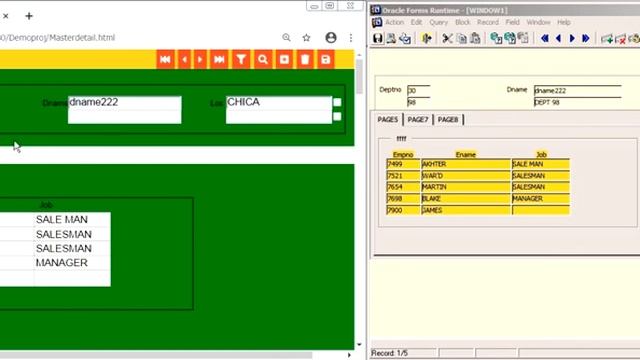Viewport: 640px width, 360px height.
Task: Click Next Record right arrow in Oracle Forms
Action: pyautogui.click(x=572, y=38)
